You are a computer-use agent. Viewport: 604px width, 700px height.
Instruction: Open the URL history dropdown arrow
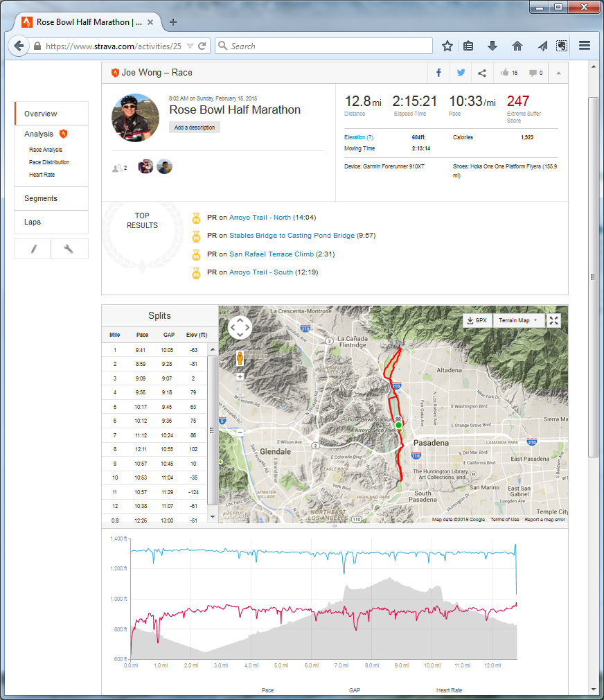[x=190, y=46]
